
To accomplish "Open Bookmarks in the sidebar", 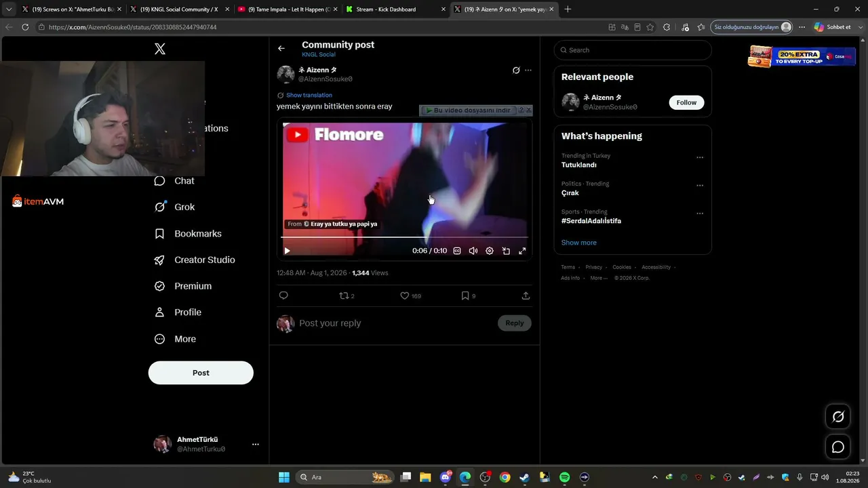I will pyautogui.click(x=188, y=234).
